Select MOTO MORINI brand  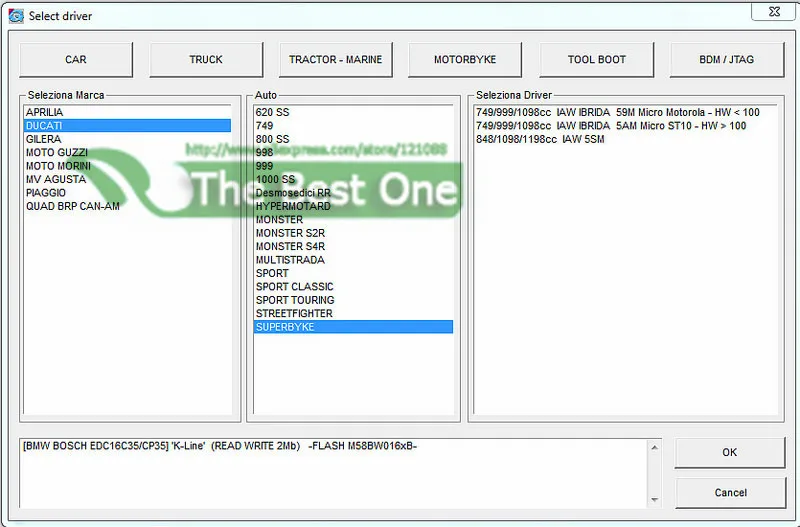tap(127, 166)
